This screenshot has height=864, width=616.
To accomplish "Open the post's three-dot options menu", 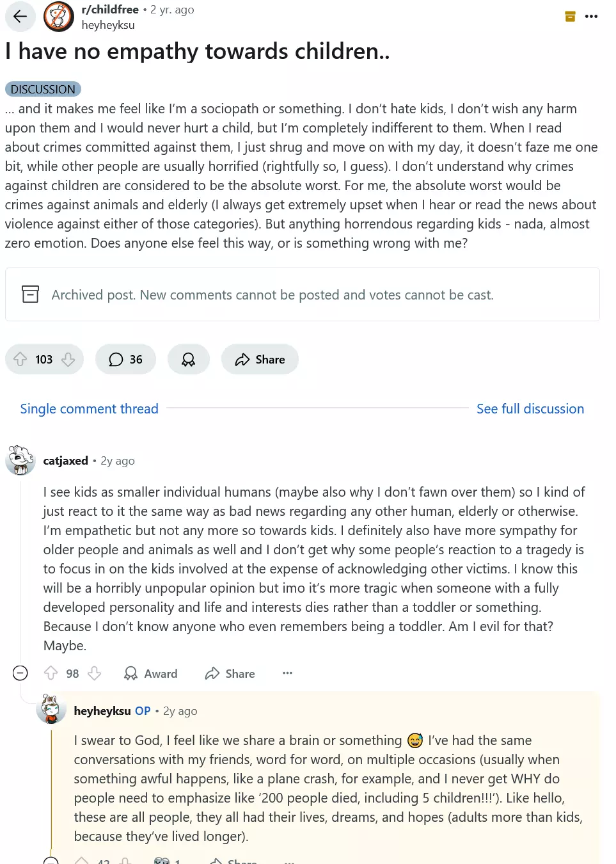I will click(x=591, y=17).
